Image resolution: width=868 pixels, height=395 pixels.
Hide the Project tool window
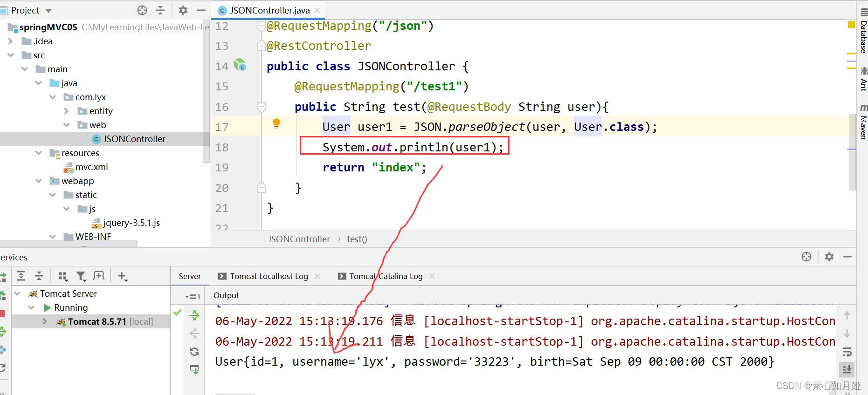click(201, 10)
